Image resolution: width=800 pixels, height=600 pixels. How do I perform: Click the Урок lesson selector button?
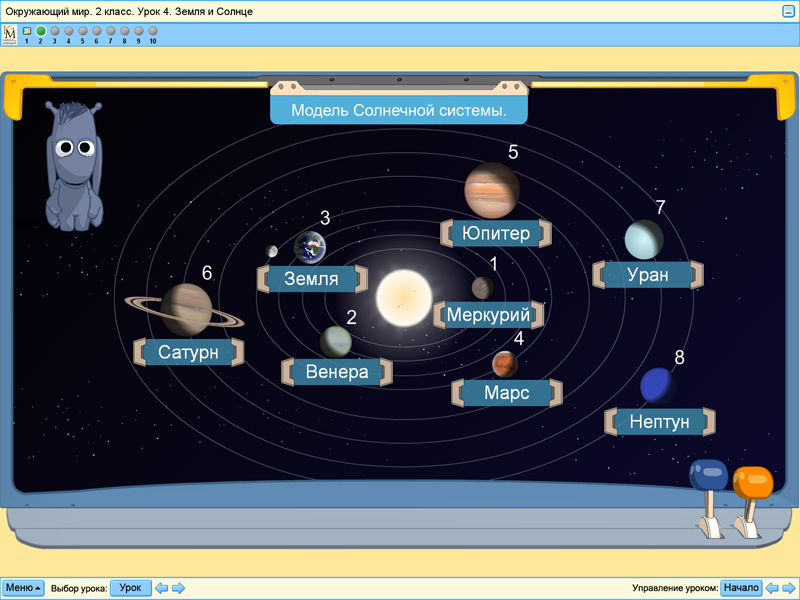pos(131,588)
